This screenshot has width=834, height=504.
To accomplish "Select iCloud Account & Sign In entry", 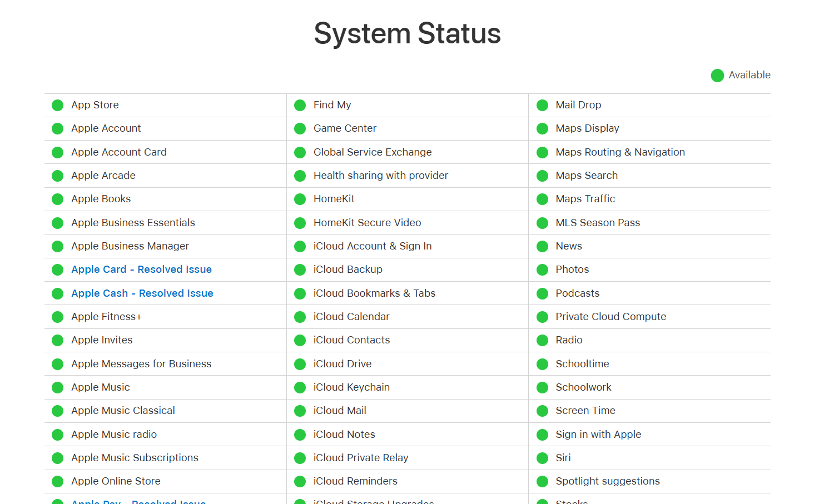I will 373,246.
